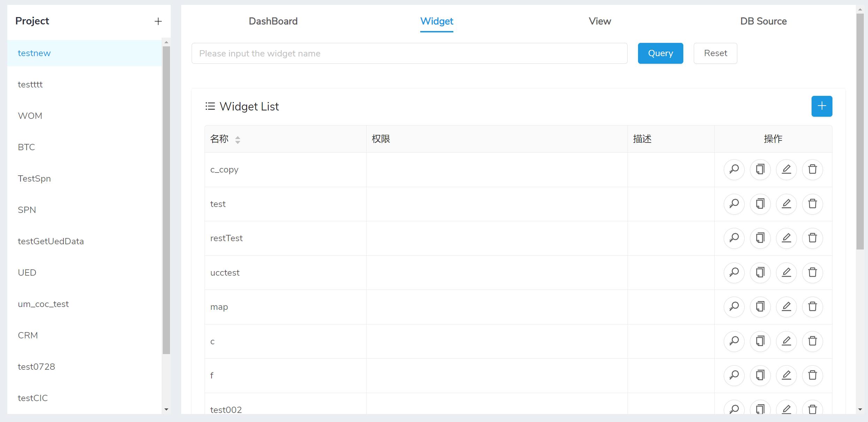Delete the map widget

click(812, 307)
